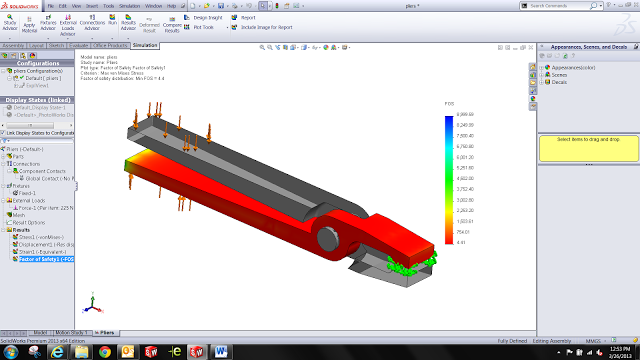Create a new document
The height and width of the screenshot is (360, 640).
click(x=193, y=6)
